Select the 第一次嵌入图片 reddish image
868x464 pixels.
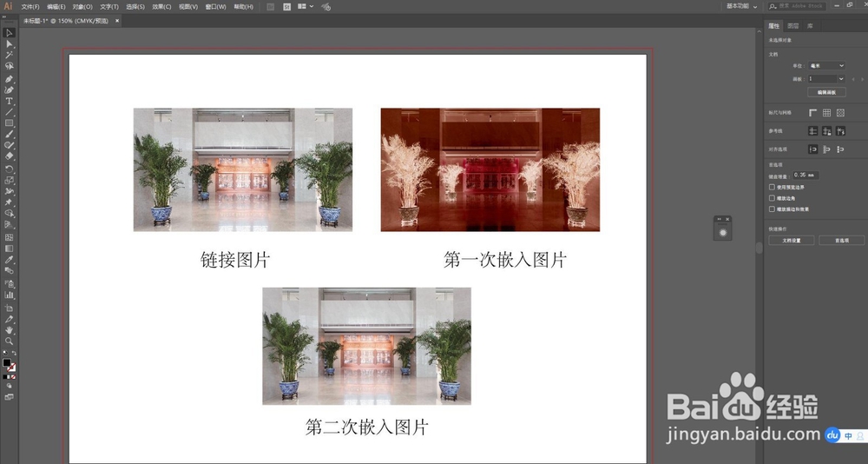coord(490,169)
